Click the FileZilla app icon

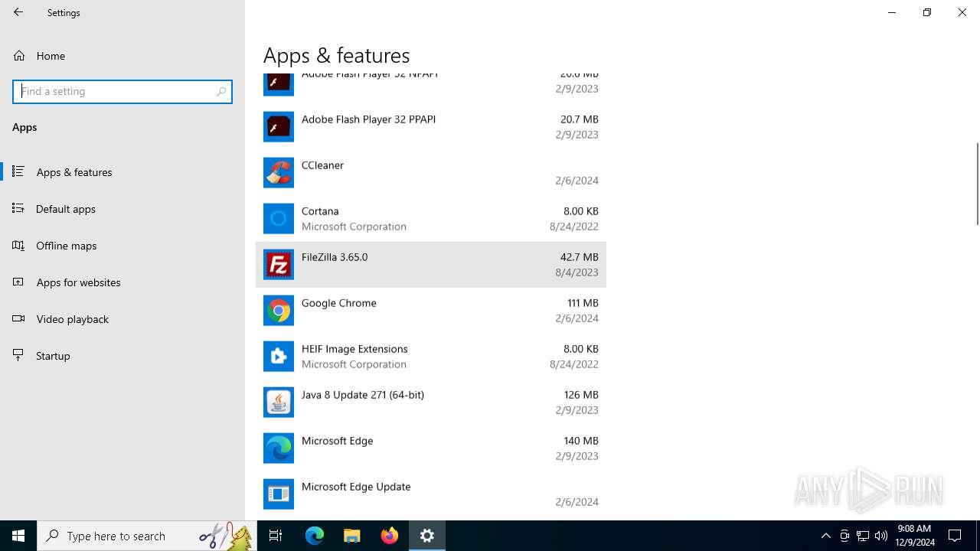coord(279,265)
